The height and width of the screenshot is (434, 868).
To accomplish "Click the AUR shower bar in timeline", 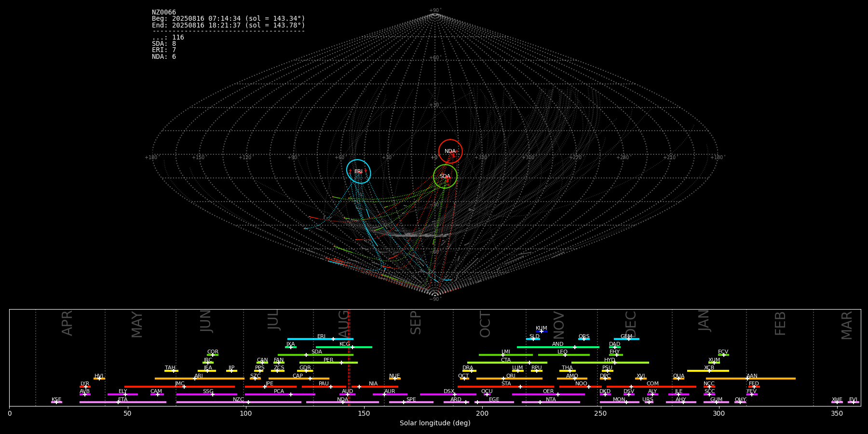I will pyautogui.click(x=390, y=394).
